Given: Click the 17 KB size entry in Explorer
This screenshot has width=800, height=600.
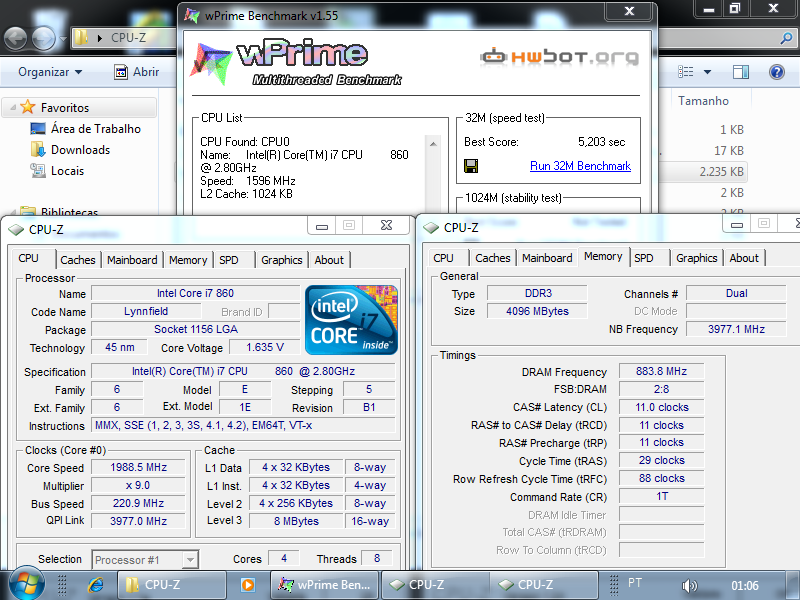Looking at the screenshot, I should (729, 151).
